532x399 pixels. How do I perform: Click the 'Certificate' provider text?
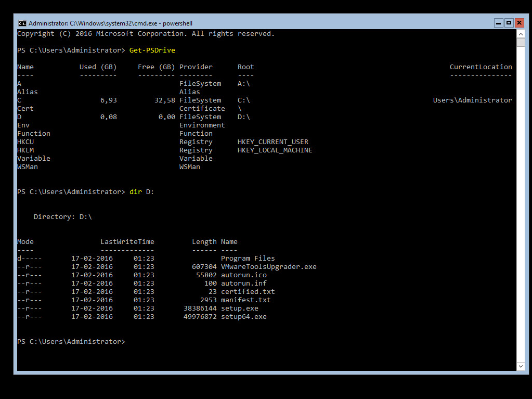[x=202, y=109]
